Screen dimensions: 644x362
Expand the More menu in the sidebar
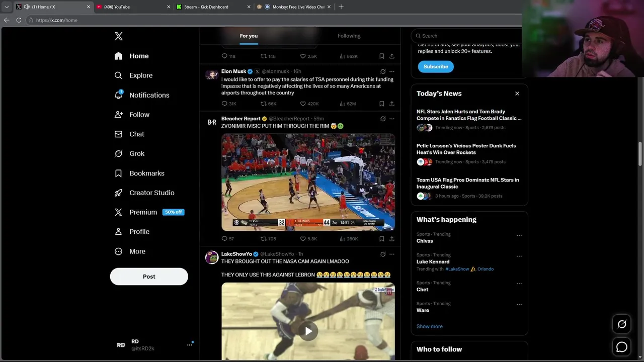click(x=130, y=251)
